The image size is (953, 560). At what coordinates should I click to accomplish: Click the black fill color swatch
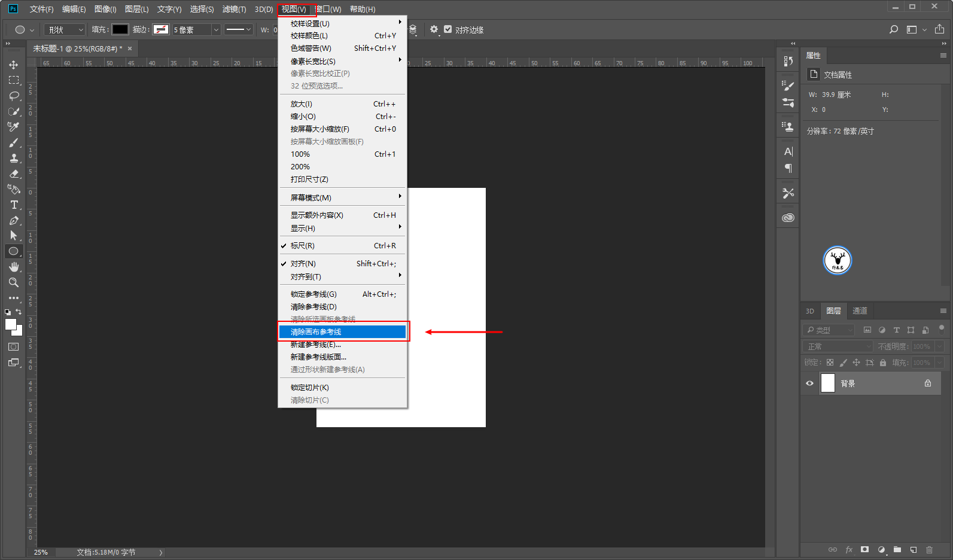[120, 29]
